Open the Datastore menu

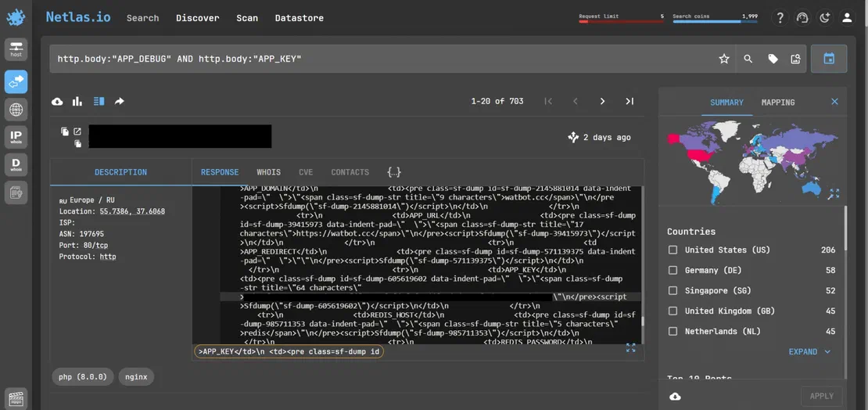point(299,18)
